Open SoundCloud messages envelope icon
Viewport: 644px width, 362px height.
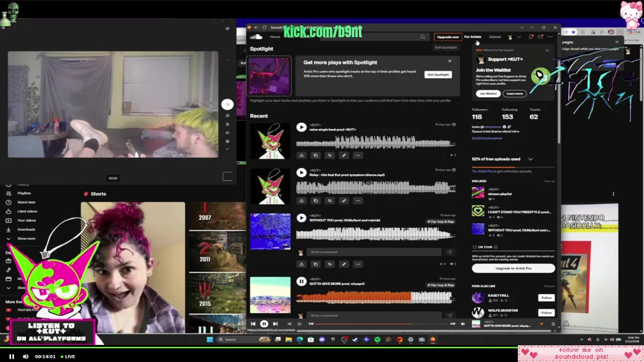540,37
